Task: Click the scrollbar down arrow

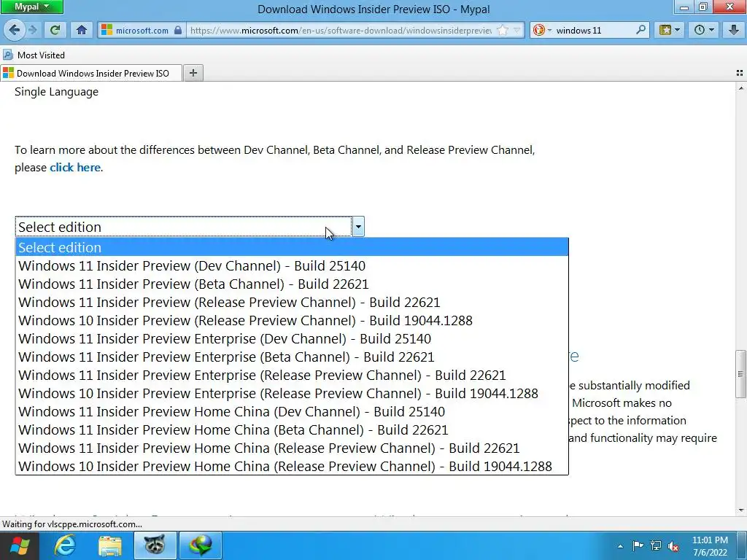Action: click(741, 510)
